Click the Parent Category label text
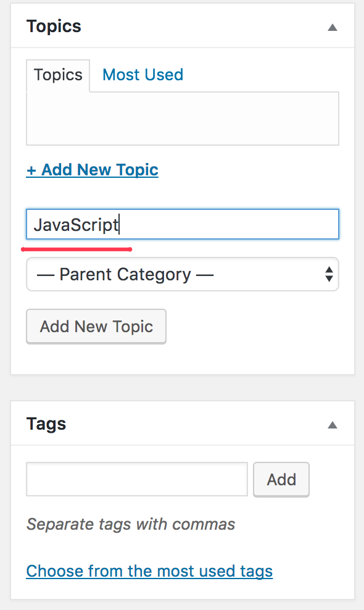The width and height of the screenshot is (364, 610). tap(125, 274)
